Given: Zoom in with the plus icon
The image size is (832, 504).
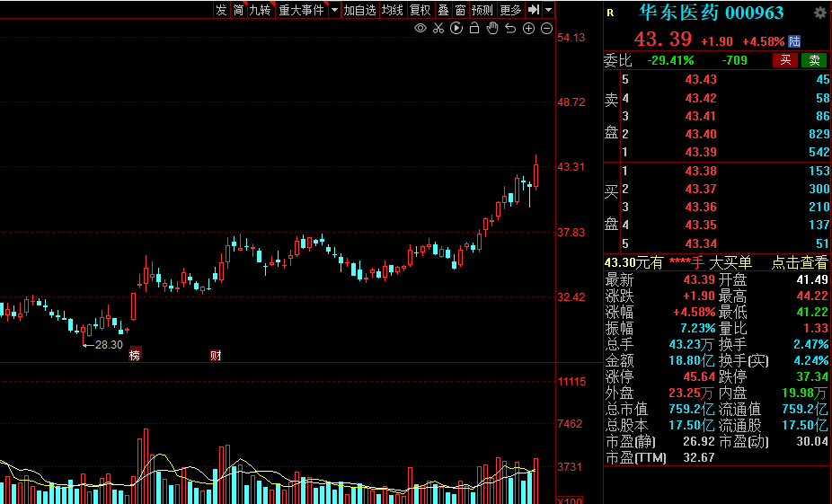Looking at the screenshot, I should (528, 29).
